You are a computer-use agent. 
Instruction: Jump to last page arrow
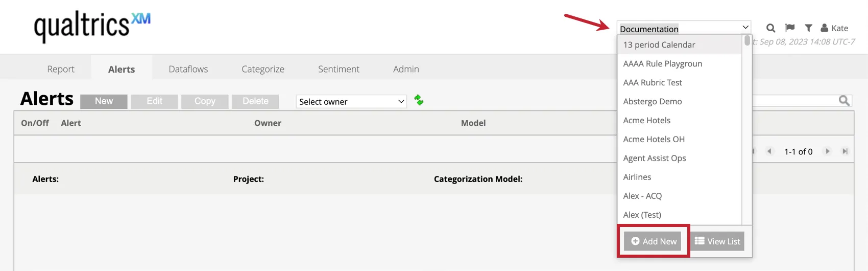pos(845,151)
